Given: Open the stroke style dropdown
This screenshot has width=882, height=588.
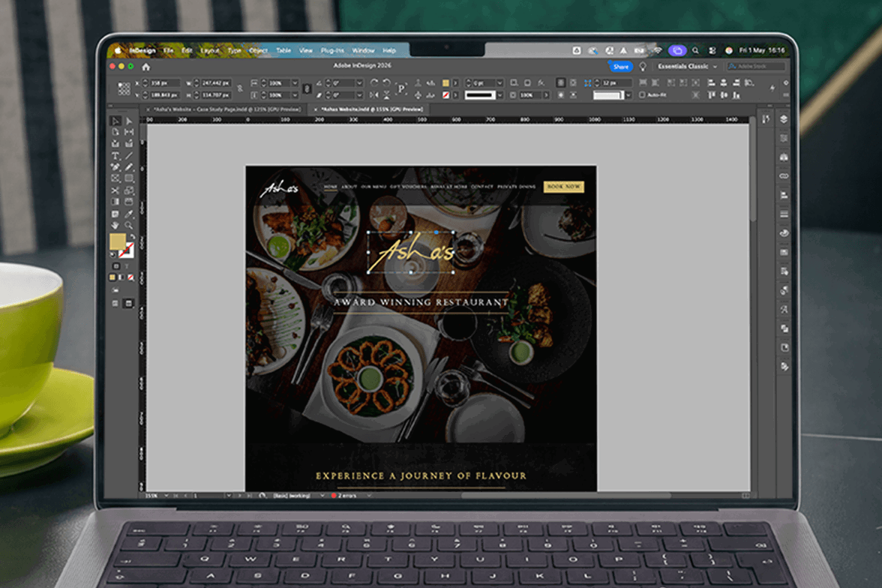Looking at the screenshot, I should click(x=499, y=95).
